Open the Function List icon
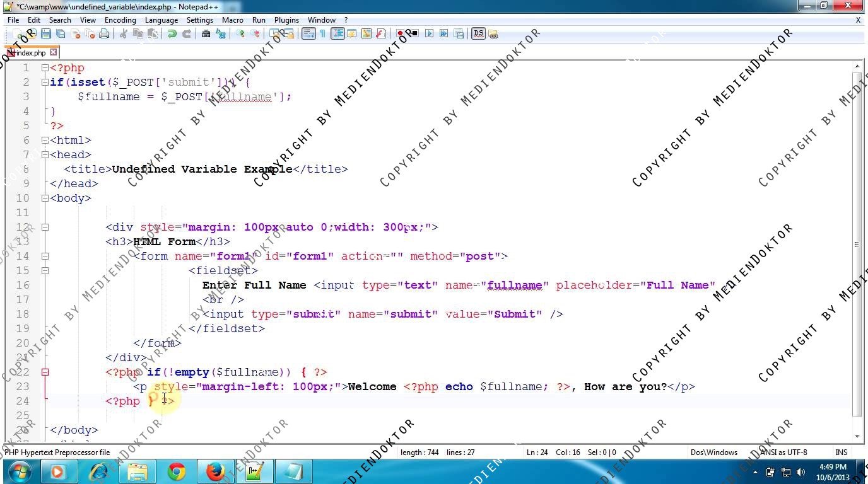Screen dimensions: 868x484 381,34
